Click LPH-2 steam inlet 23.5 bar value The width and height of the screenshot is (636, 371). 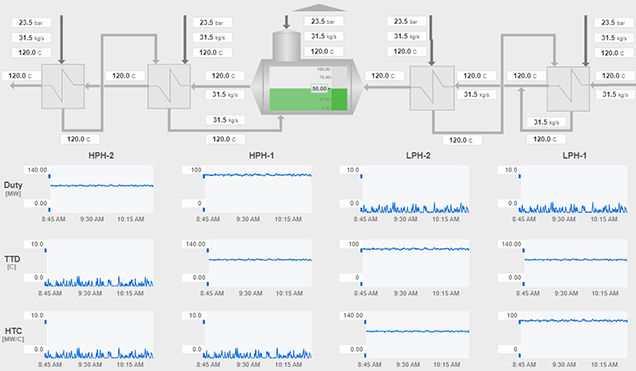406,21
